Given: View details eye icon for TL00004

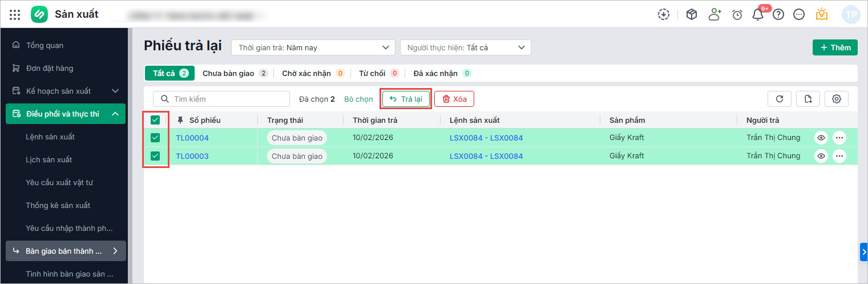Looking at the screenshot, I should click(821, 138).
